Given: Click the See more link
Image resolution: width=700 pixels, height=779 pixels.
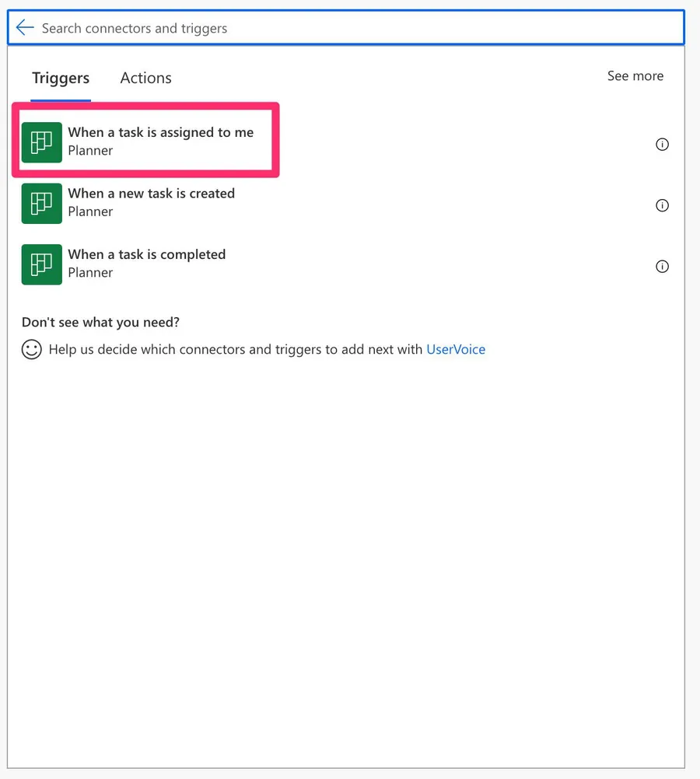Looking at the screenshot, I should click(x=635, y=76).
